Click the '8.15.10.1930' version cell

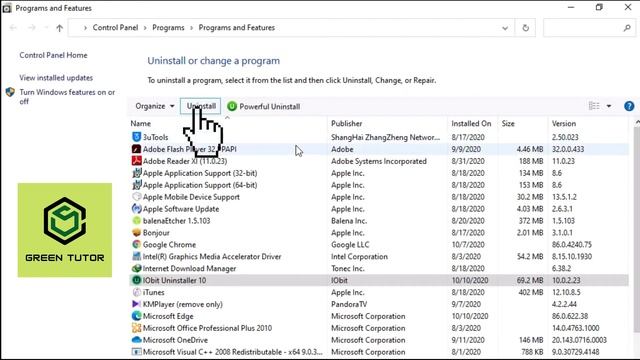(571, 256)
